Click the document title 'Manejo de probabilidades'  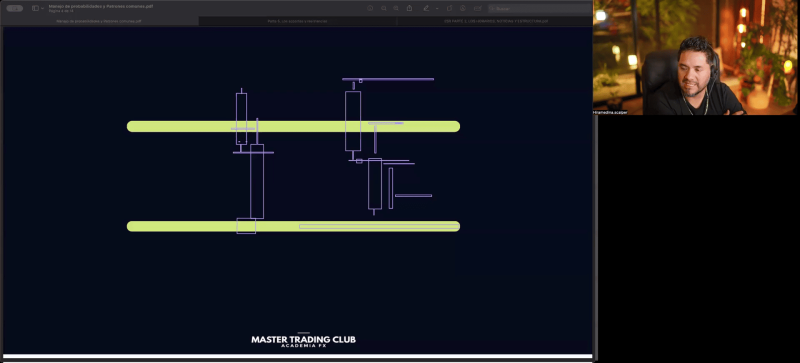pyautogui.click(x=101, y=6)
